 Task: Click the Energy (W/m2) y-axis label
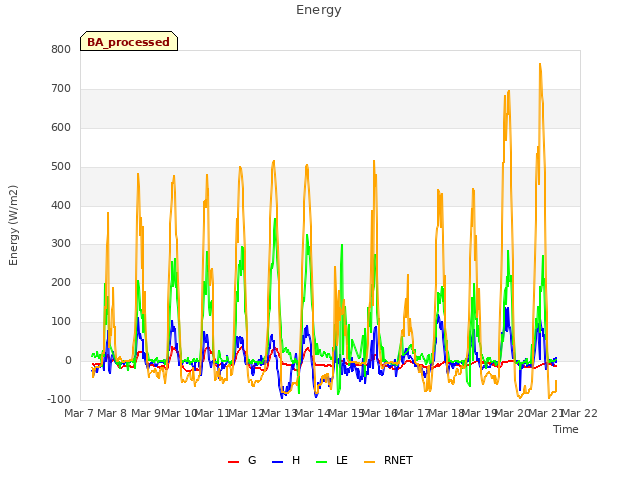(x=13, y=225)
